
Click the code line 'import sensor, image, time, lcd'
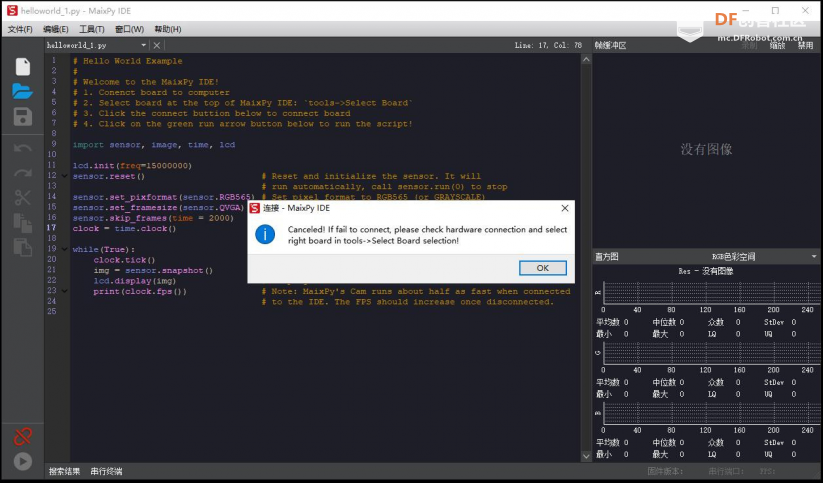click(154, 144)
